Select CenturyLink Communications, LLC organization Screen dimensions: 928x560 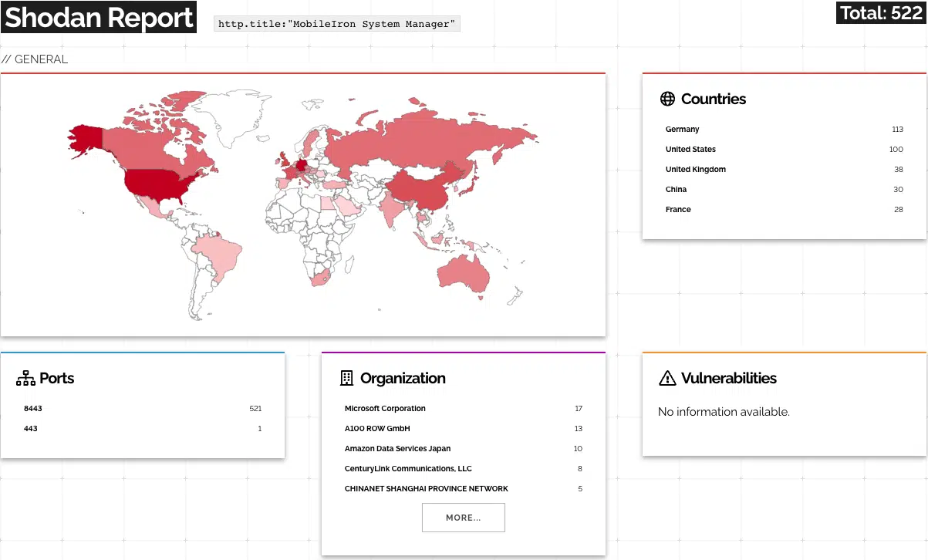click(x=408, y=469)
